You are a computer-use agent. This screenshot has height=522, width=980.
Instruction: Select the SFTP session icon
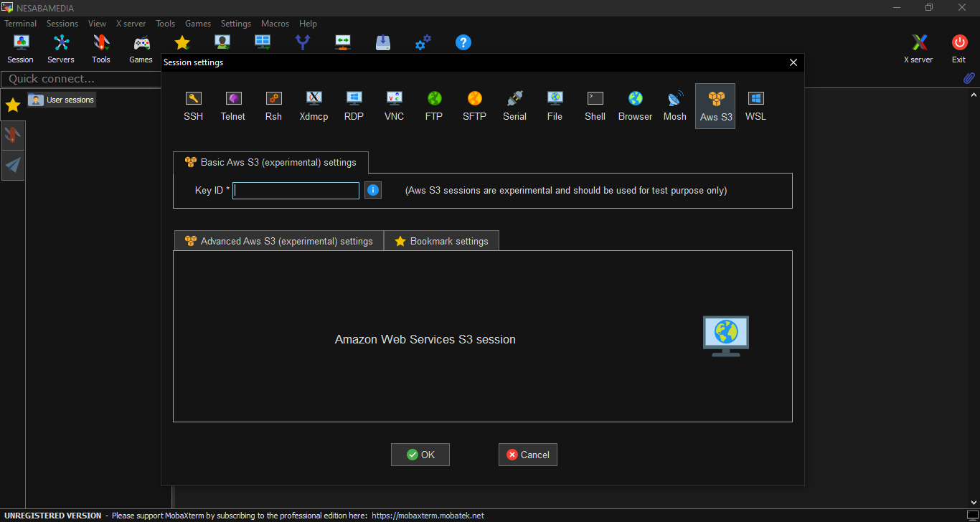474,105
